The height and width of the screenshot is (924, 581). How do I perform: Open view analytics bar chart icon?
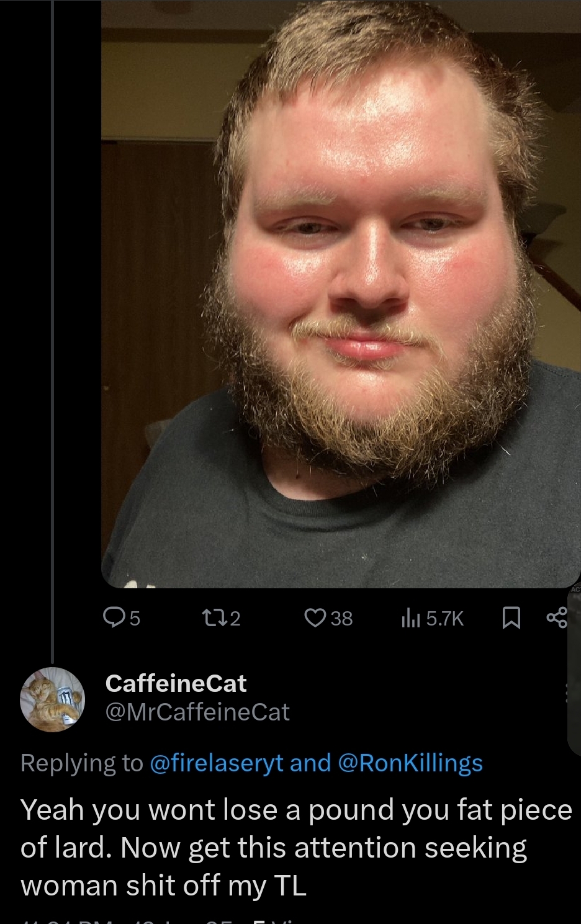411,617
